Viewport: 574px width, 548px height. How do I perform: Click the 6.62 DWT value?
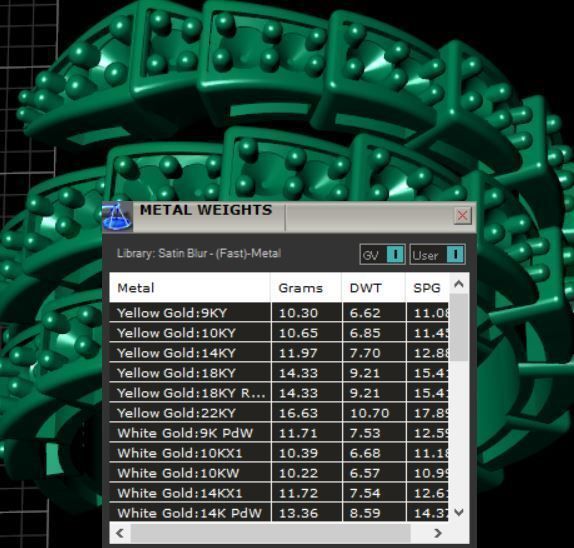click(365, 313)
